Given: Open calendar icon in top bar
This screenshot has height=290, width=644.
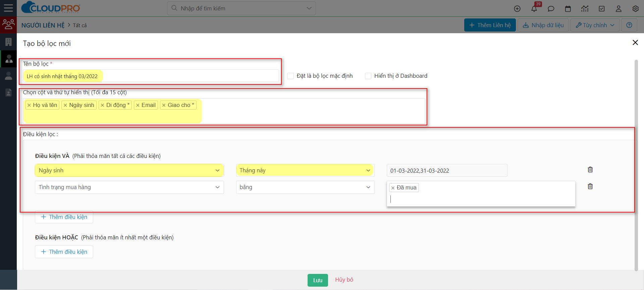Looking at the screenshot, I should (x=568, y=9).
